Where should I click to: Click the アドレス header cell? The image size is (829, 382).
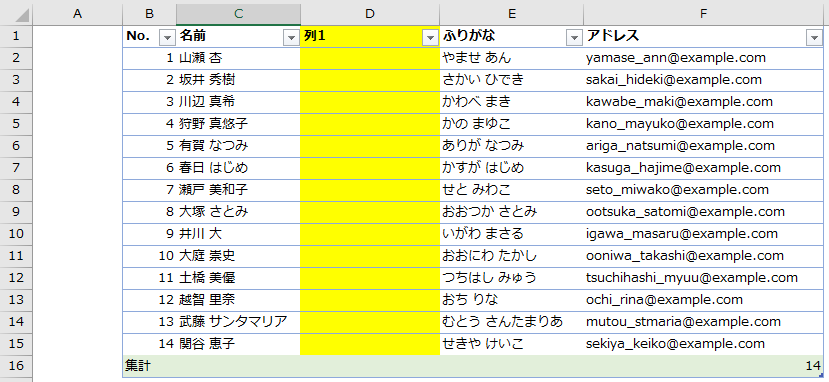coord(703,36)
